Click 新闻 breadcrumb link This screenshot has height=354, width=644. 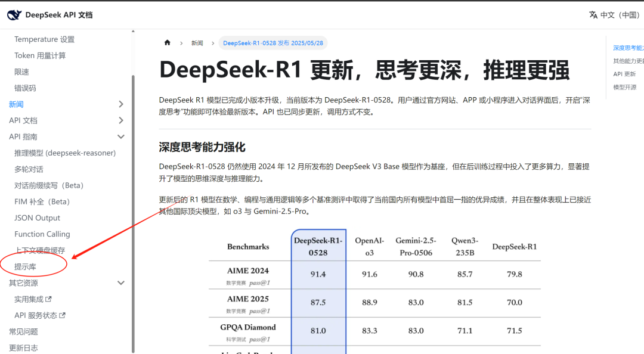[197, 43]
